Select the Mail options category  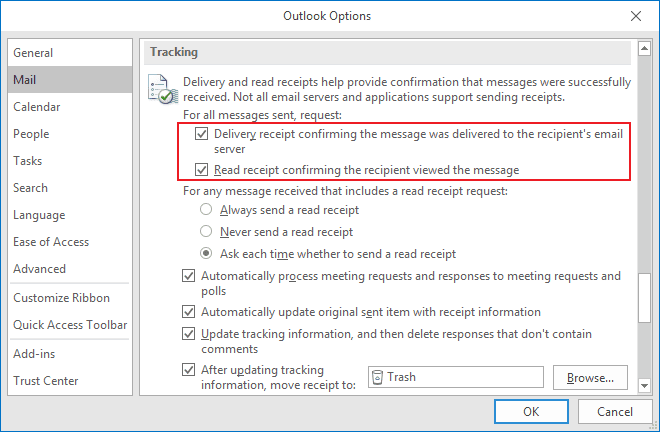tap(70, 80)
